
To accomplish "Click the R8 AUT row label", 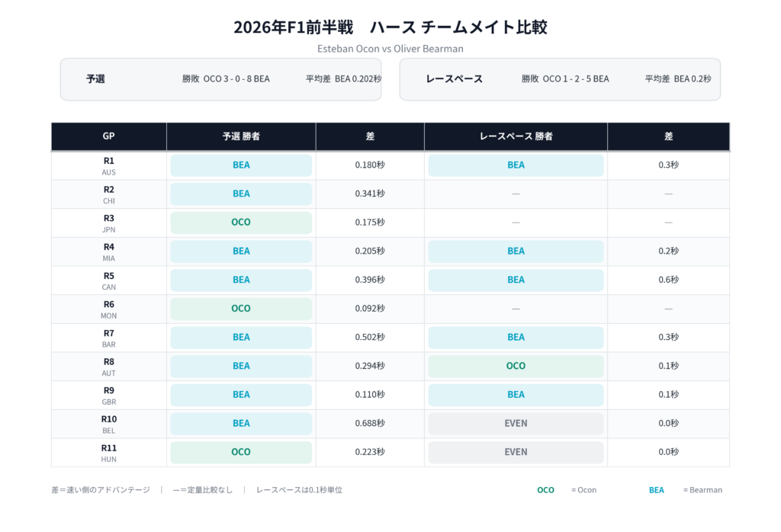I will tap(108, 367).
